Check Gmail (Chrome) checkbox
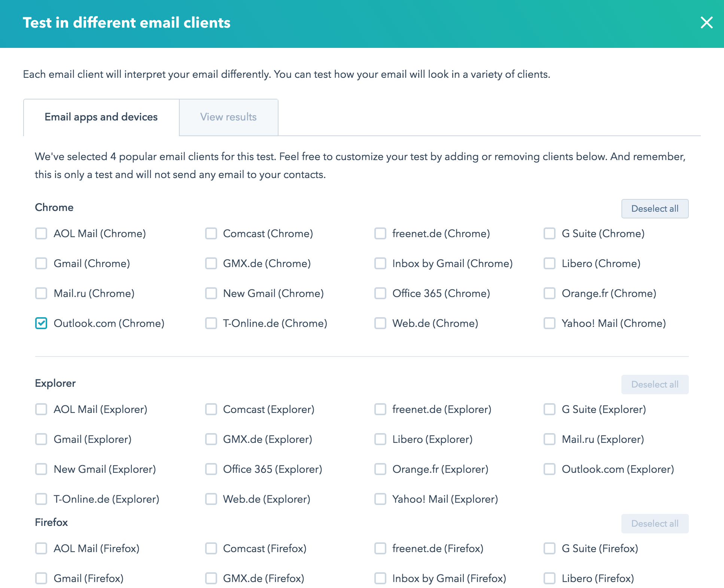The width and height of the screenshot is (724, 588). coord(41,263)
